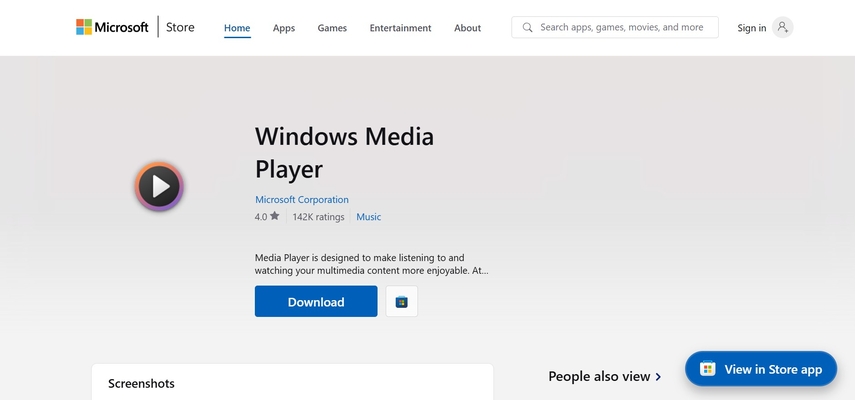
Task: Open the Store home link
Action: point(180,27)
